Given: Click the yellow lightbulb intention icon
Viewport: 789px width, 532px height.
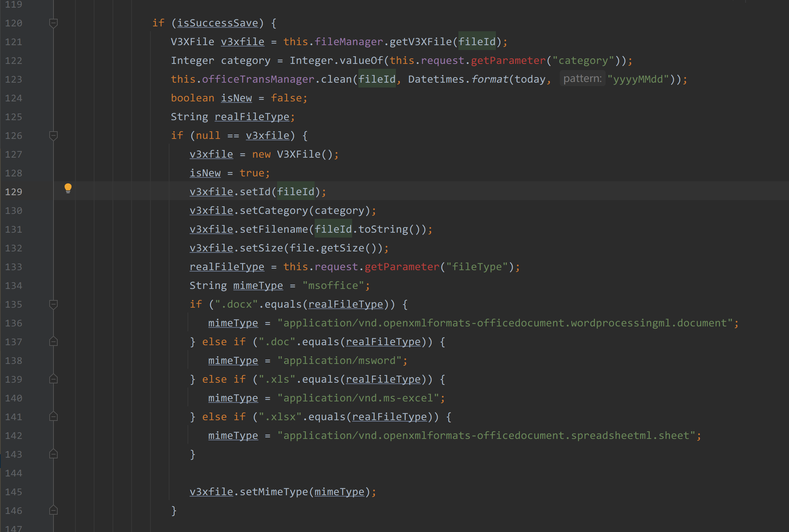Looking at the screenshot, I should [68, 188].
